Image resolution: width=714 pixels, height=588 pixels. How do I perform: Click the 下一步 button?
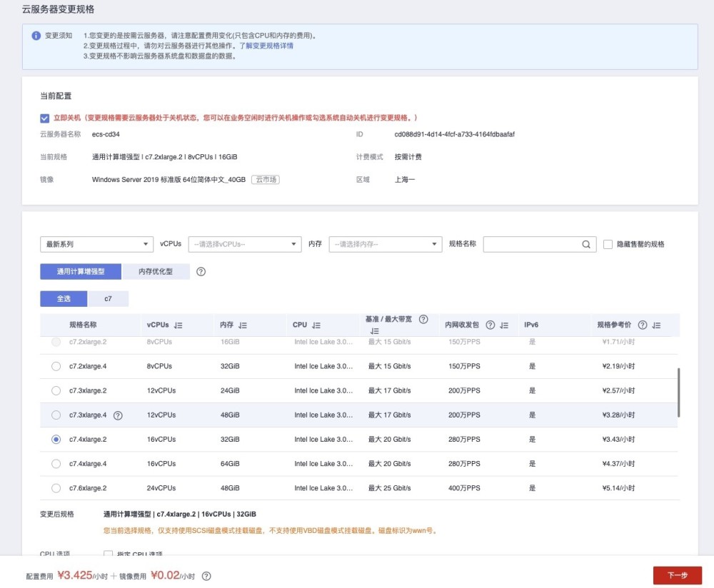678,576
